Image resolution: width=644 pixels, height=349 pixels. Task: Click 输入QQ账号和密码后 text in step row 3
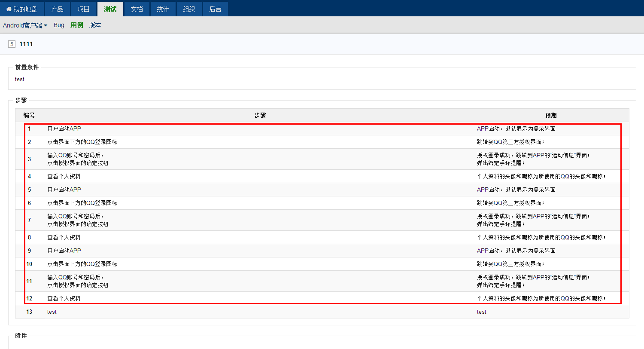coord(76,155)
